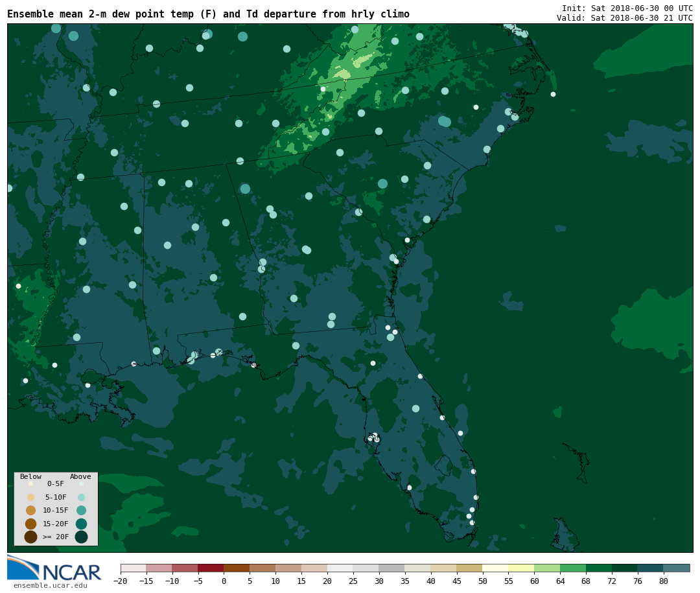The image size is (700, 593).
Task: Select the yellow swatch between 55 and 60
Action: click(x=522, y=568)
